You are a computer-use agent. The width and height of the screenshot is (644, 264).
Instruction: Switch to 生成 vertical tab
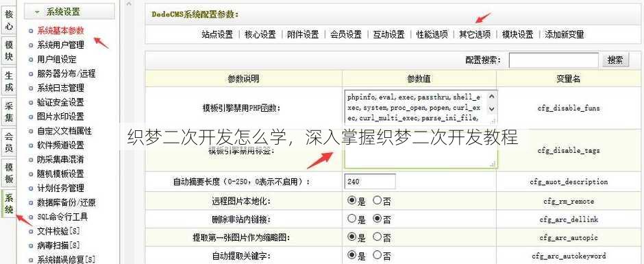point(9,82)
